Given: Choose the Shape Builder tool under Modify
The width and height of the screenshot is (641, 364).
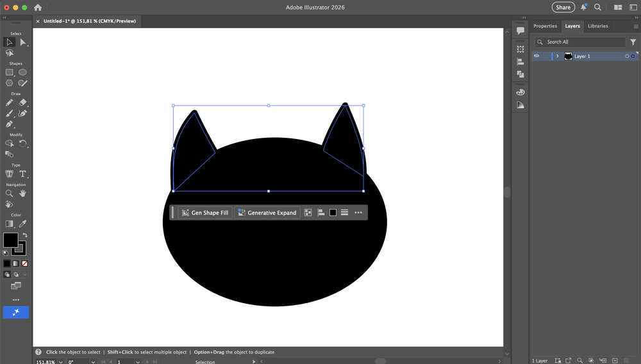Looking at the screenshot, I should pos(9,144).
